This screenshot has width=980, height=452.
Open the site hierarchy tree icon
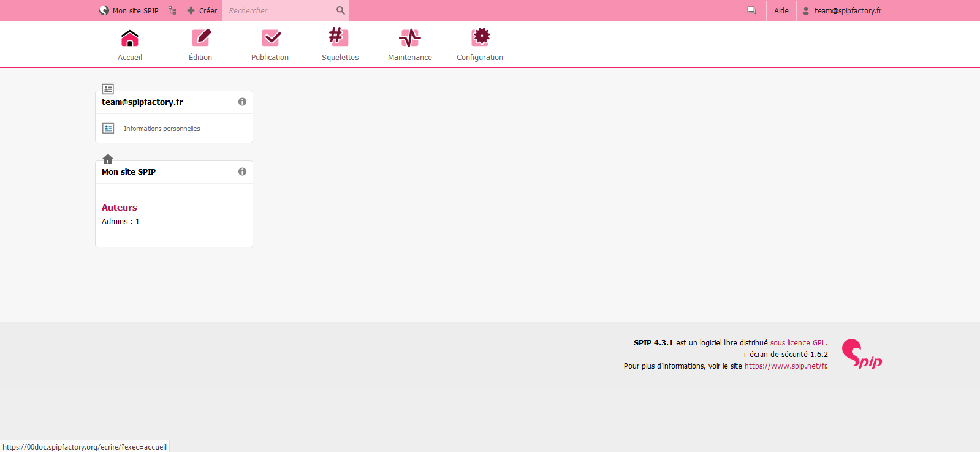[x=172, y=10]
